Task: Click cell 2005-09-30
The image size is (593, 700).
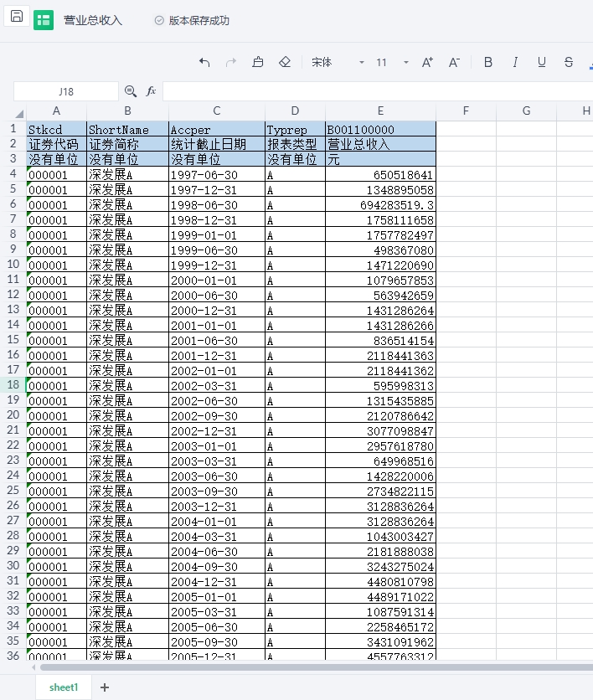Action: point(217,642)
